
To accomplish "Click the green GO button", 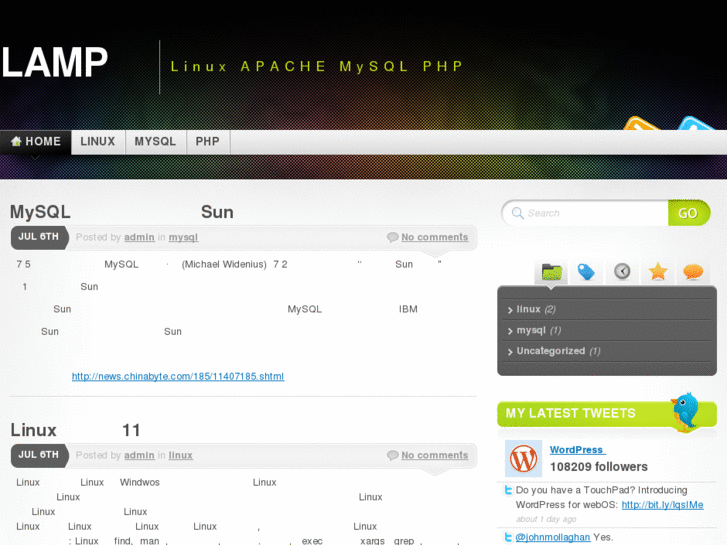I will click(x=689, y=213).
